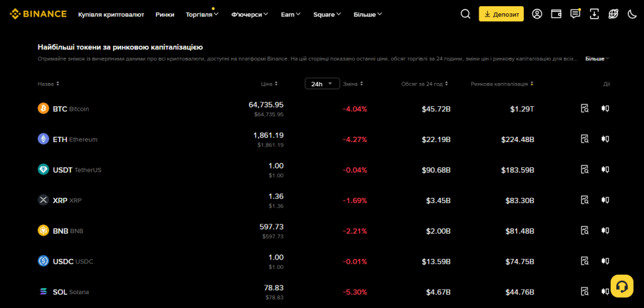Open the USDT TetherUS link

coord(77,170)
